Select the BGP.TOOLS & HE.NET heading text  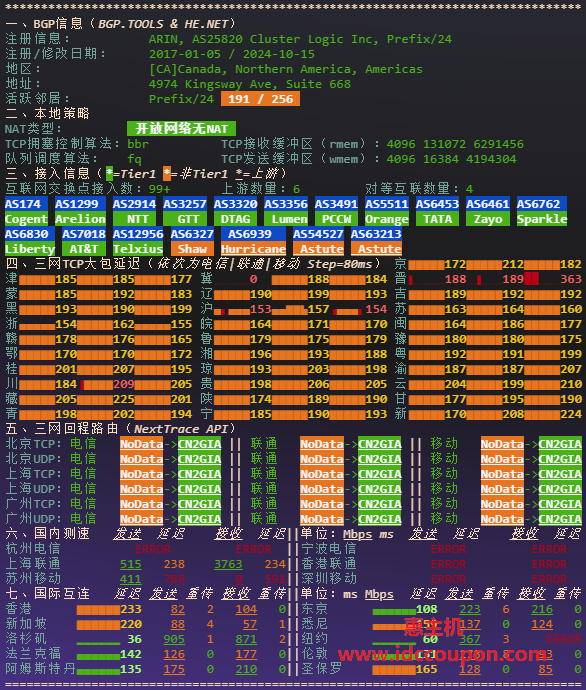coord(163,24)
